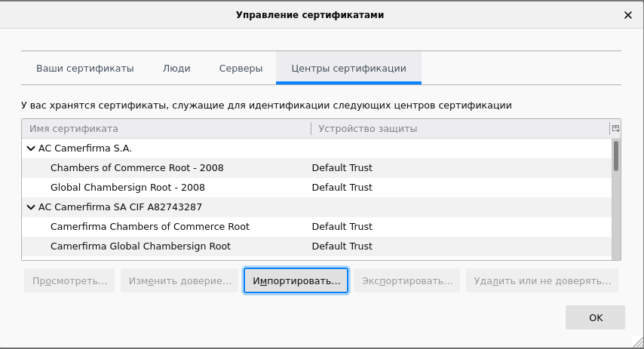The width and height of the screenshot is (644, 349).
Task: Open the Люди tab
Action: tap(176, 69)
